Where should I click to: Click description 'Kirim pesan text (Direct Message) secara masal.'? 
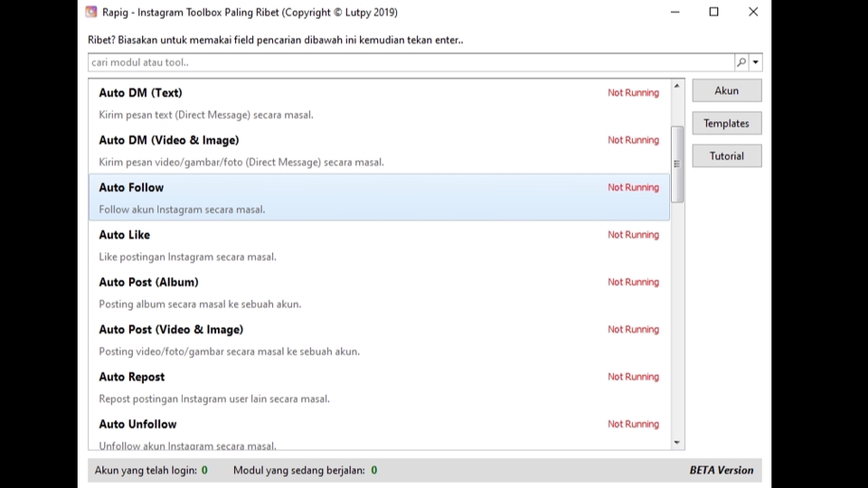click(206, 115)
